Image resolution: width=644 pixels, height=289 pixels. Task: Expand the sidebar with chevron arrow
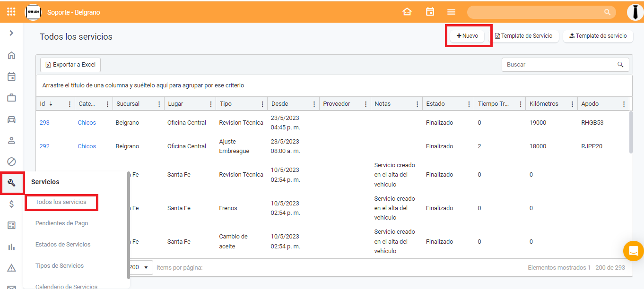tap(11, 33)
